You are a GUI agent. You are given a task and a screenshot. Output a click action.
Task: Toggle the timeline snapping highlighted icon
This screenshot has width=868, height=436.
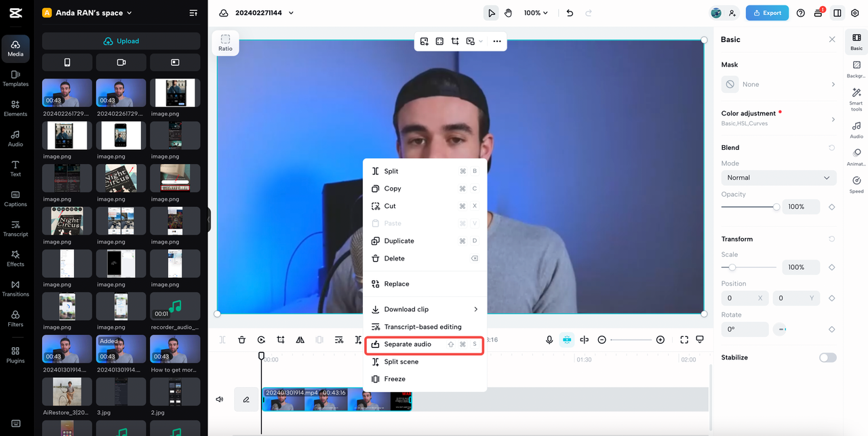567,340
